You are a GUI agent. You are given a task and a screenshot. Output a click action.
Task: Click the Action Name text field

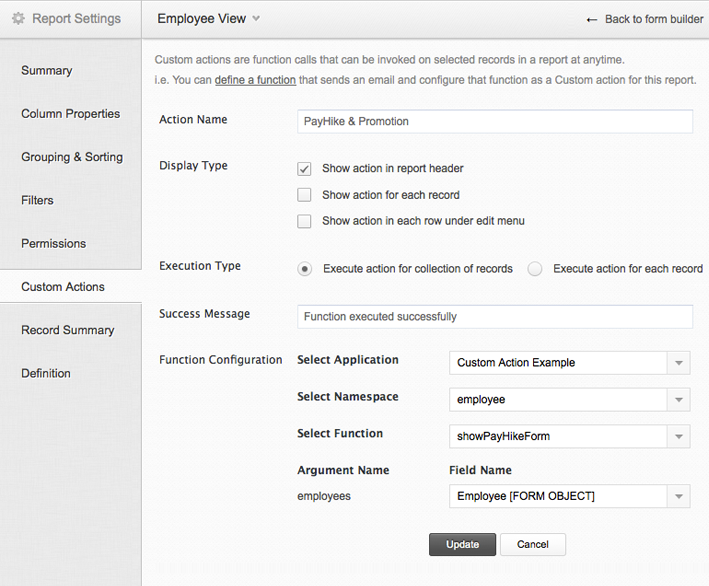(x=495, y=121)
